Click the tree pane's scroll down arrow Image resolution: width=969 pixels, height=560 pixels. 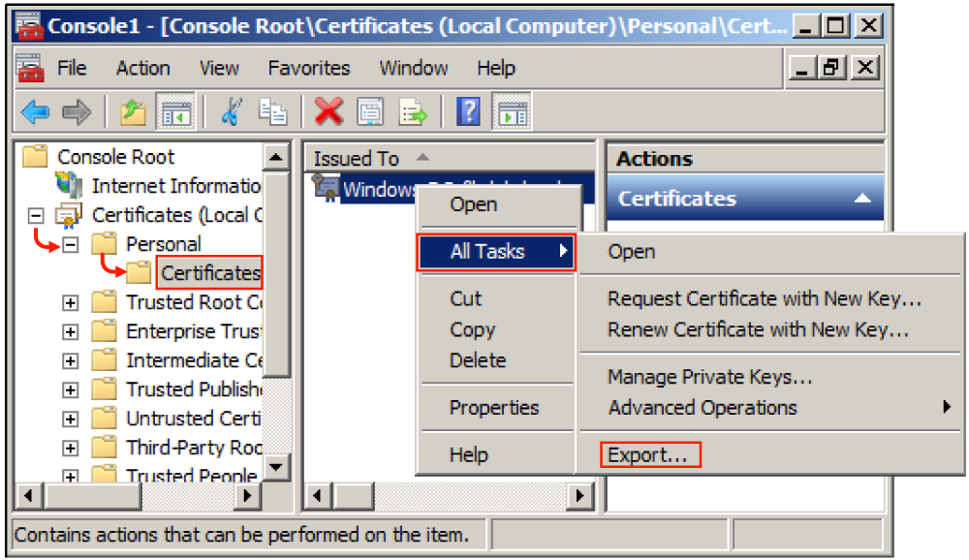point(277,467)
